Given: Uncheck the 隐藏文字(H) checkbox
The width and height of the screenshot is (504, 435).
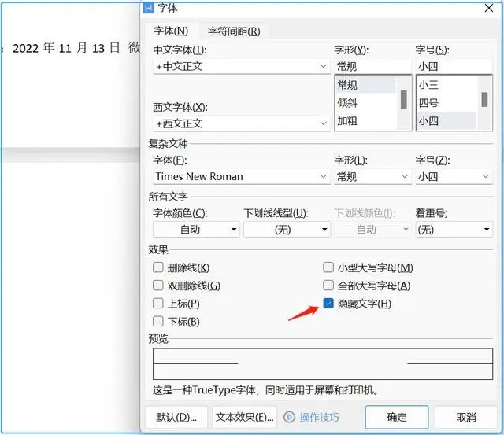Looking at the screenshot, I should point(328,303).
